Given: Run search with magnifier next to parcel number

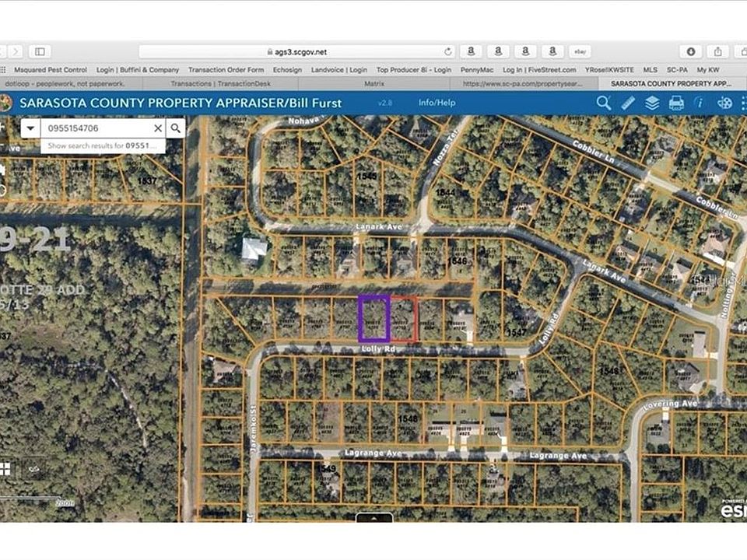Looking at the screenshot, I should pyautogui.click(x=176, y=128).
